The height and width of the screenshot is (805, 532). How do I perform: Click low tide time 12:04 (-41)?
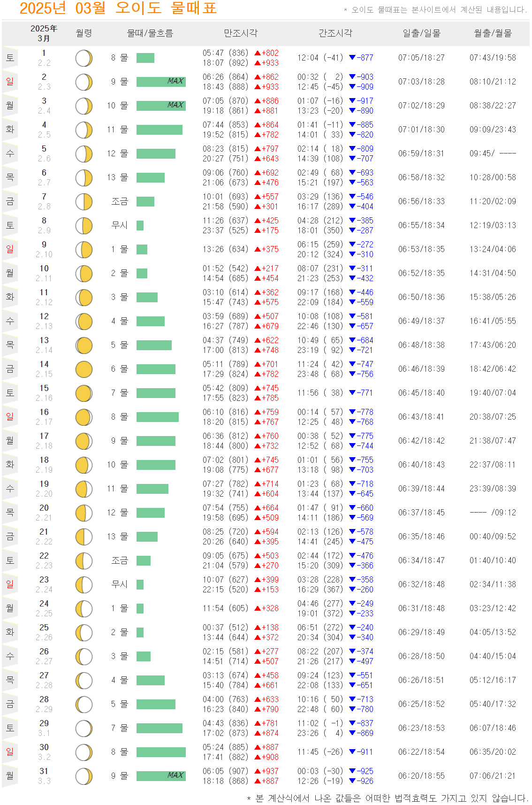320,58
